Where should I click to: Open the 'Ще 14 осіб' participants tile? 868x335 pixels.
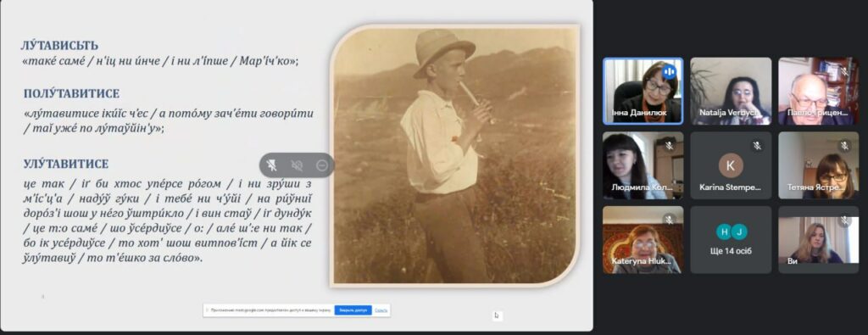click(731, 240)
